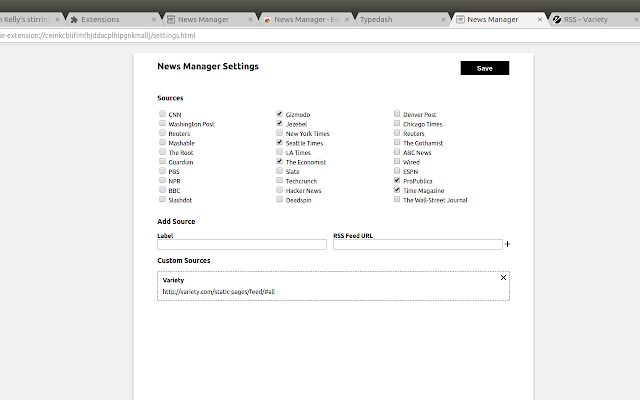Uncheck the ProPublica source
Image resolution: width=640 pixels, height=400 pixels.
(x=397, y=180)
